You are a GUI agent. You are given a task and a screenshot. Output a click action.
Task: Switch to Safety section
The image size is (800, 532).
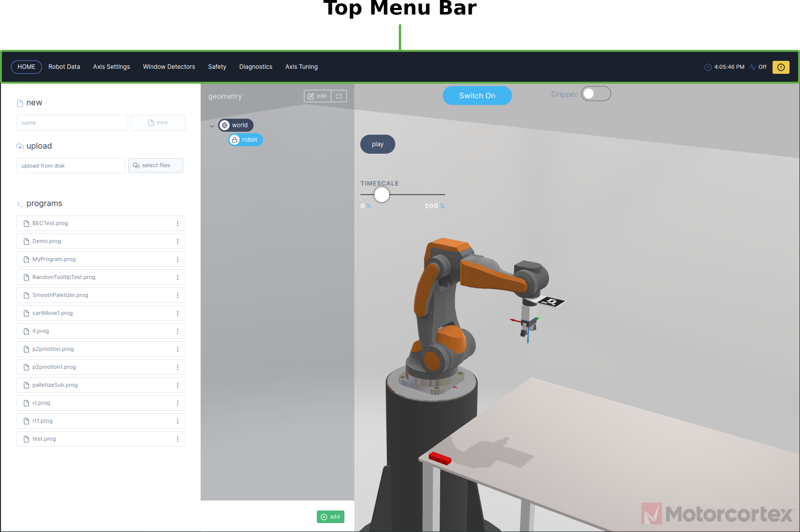(x=217, y=67)
